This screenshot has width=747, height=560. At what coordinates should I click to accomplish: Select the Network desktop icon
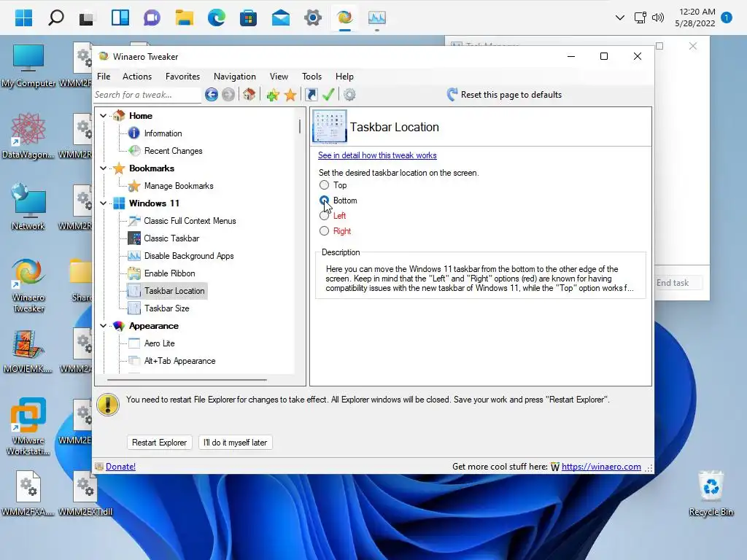tap(28, 206)
